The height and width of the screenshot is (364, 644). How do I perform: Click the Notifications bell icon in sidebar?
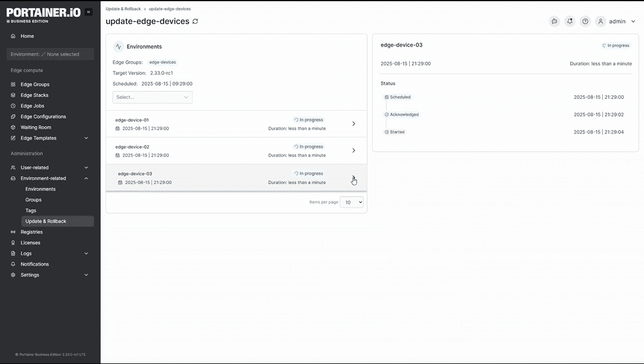[13, 265]
